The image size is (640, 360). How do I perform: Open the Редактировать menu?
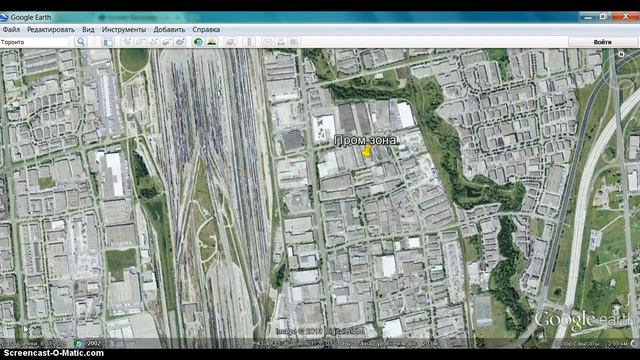click(x=51, y=29)
